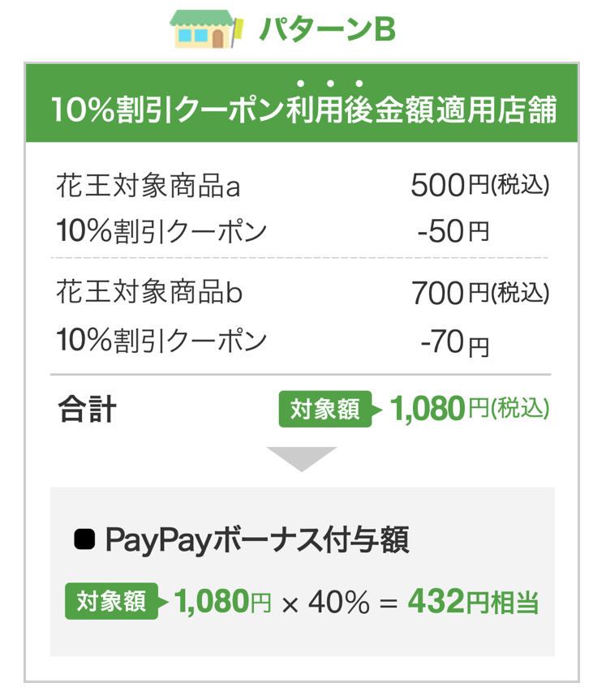Select the green banner 10%割引クーポン利用後金額適用店舗
Image resolution: width=606 pixels, height=700 pixels.
[x=302, y=103]
